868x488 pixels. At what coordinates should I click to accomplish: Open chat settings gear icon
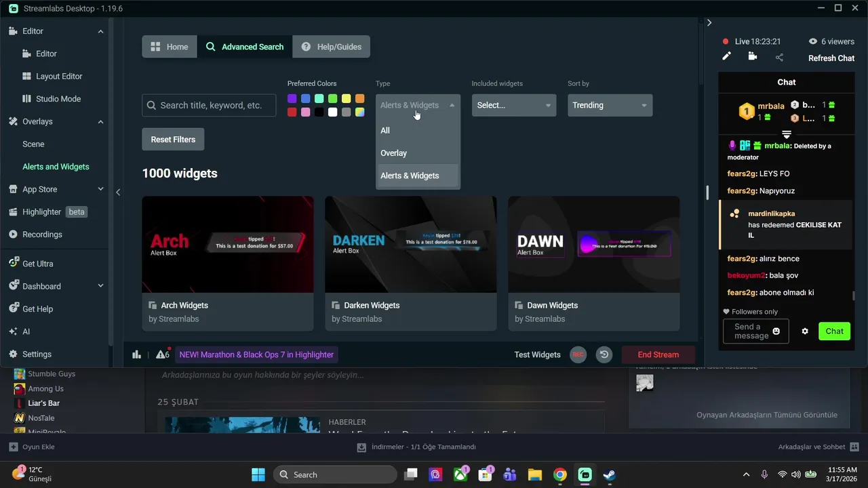tap(805, 331)
